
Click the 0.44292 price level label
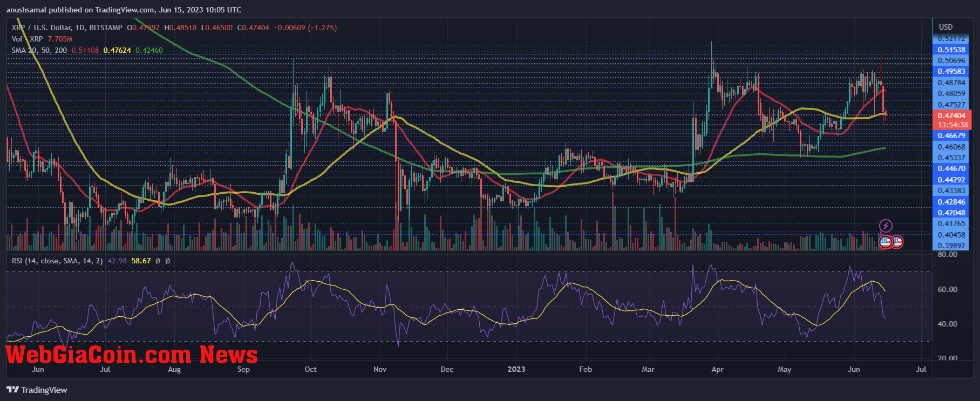click(x=951, y=180)
